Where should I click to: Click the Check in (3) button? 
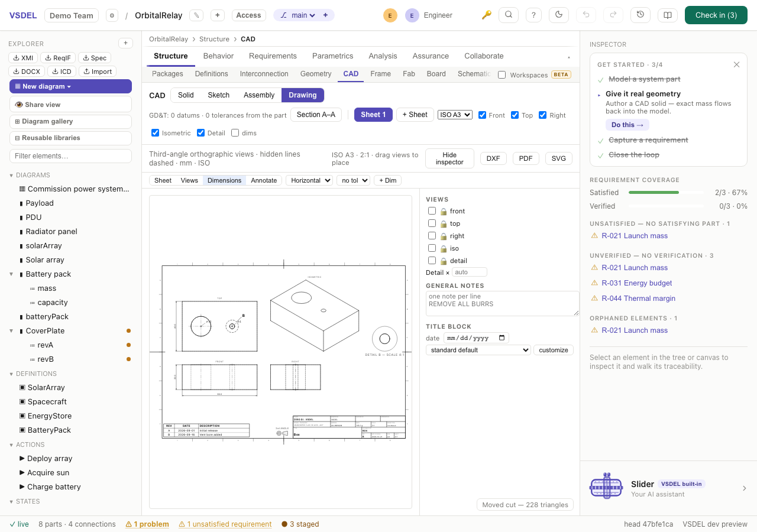tap(716, 15)
